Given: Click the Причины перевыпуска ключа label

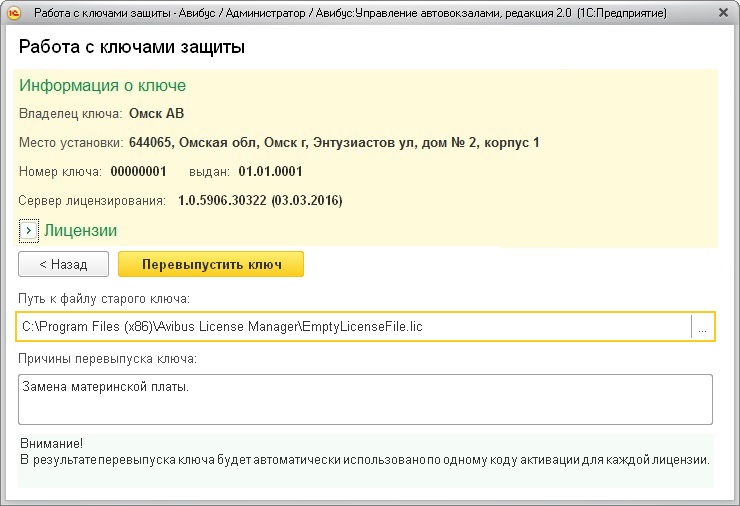Looking at the screenshot, I should click(108, 358).
